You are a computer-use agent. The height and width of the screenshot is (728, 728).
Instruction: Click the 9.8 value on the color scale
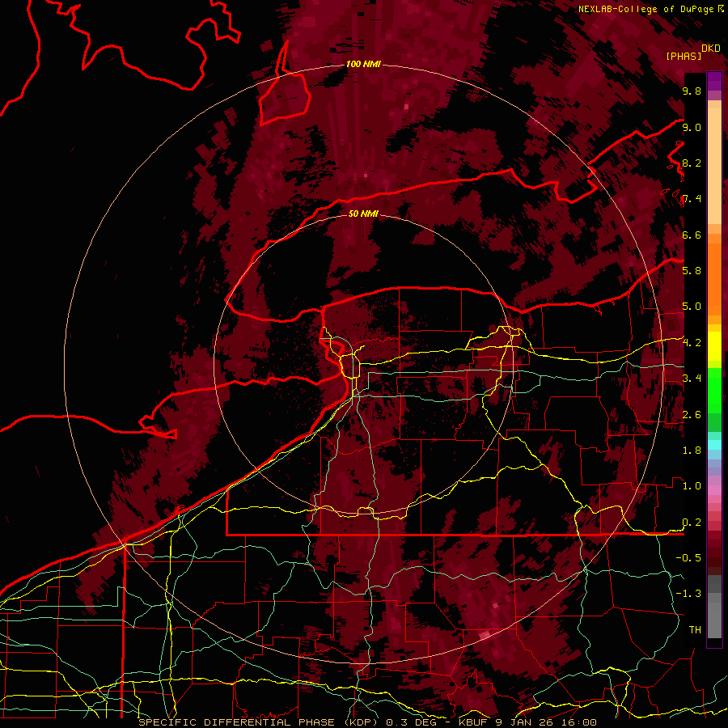pos(692,91)
